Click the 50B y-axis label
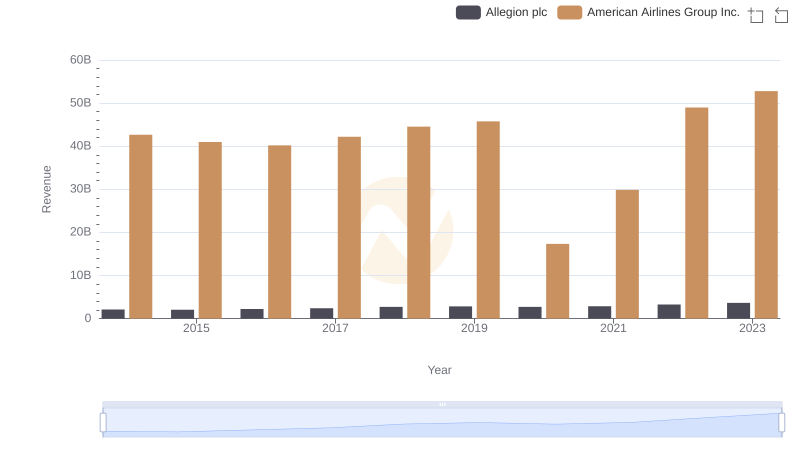Viewport: 800px width, 461px height. click(81, 103)
